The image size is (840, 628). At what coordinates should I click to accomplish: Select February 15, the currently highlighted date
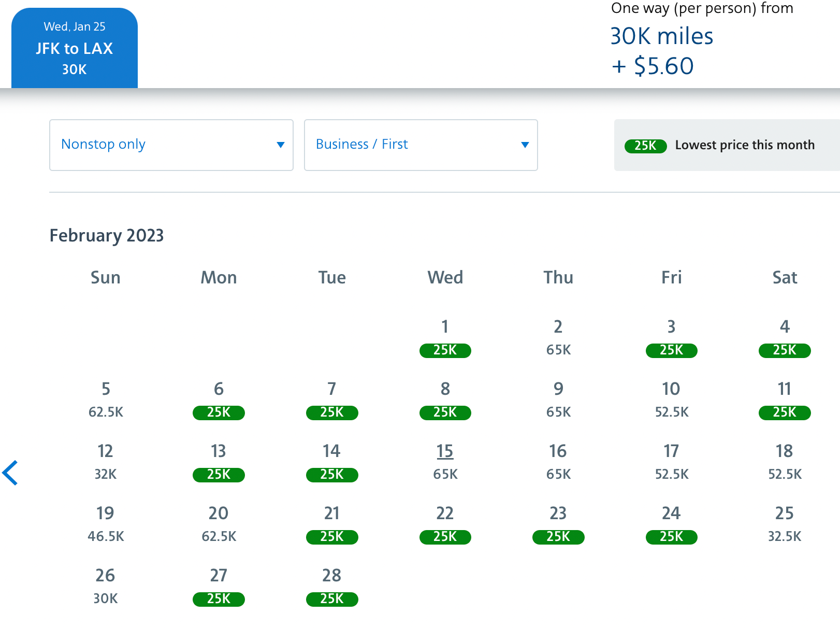tap(444, 451)
